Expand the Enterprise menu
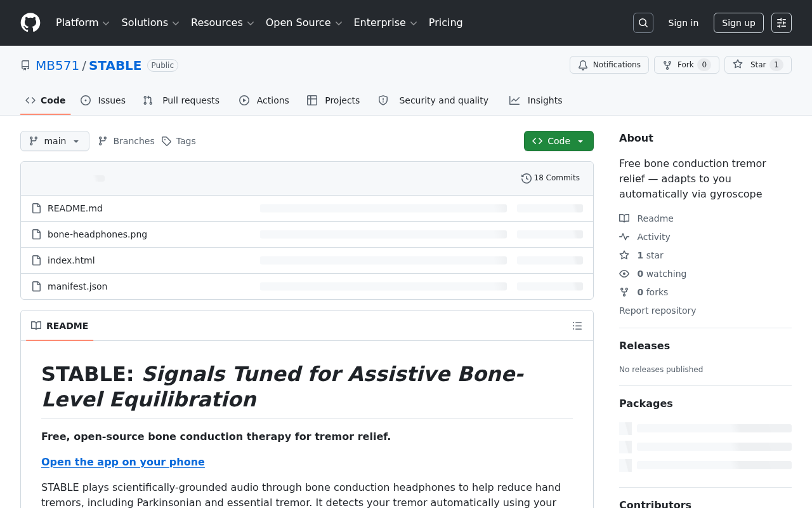Image resolution: width=812 pixels, height=508 pixels. pyautogui.click(x=385, y=23)
